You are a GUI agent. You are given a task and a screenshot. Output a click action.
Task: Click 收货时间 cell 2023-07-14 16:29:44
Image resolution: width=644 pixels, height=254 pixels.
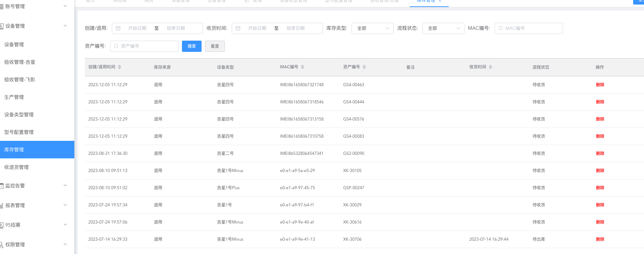coord(489,239)
